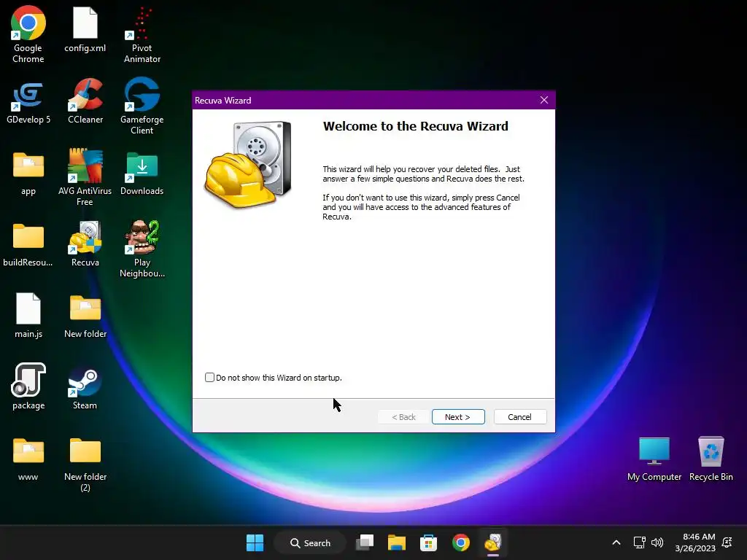747x560 pixels.
Task: Click the taskbar Search box
Action: [310, 542]
